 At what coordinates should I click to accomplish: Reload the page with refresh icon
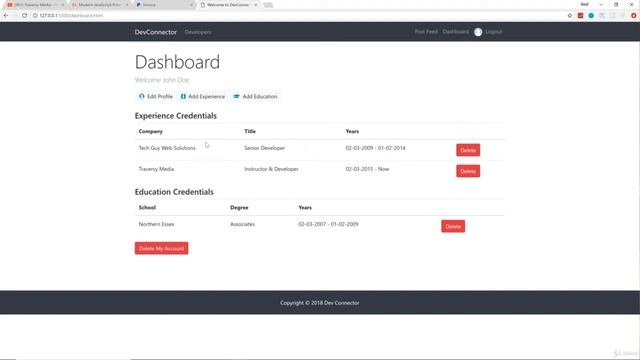coord(24,16)
